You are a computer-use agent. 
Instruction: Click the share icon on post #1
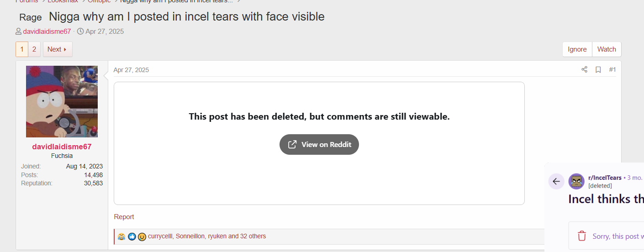[x=584, y=69]
